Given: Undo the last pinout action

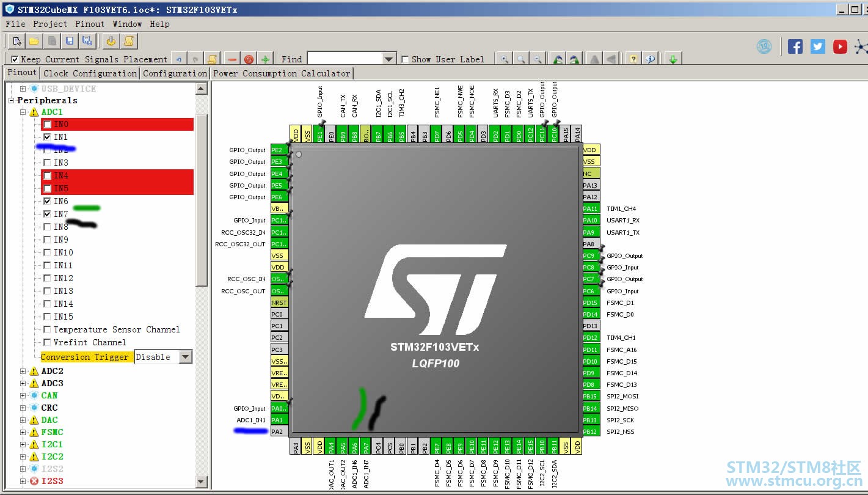Looking at the screenshot, I should pyautogui.click(x=179, y=59).
